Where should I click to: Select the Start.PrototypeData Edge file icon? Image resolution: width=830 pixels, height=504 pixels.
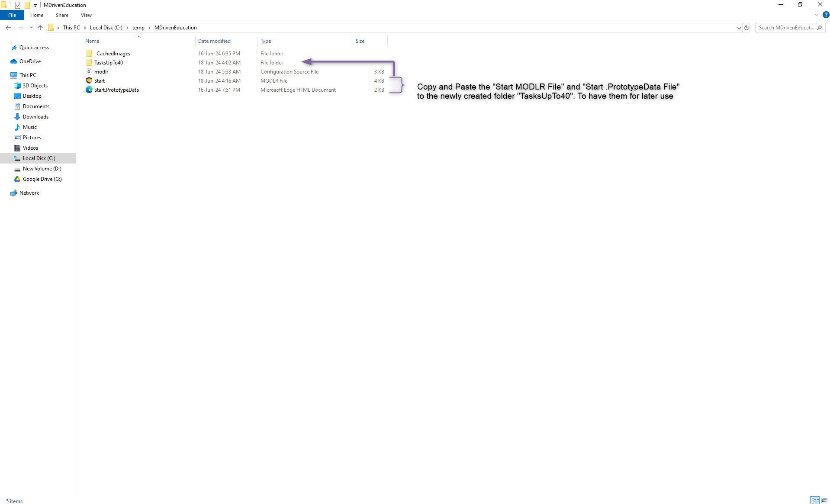(x=89, y=90)
